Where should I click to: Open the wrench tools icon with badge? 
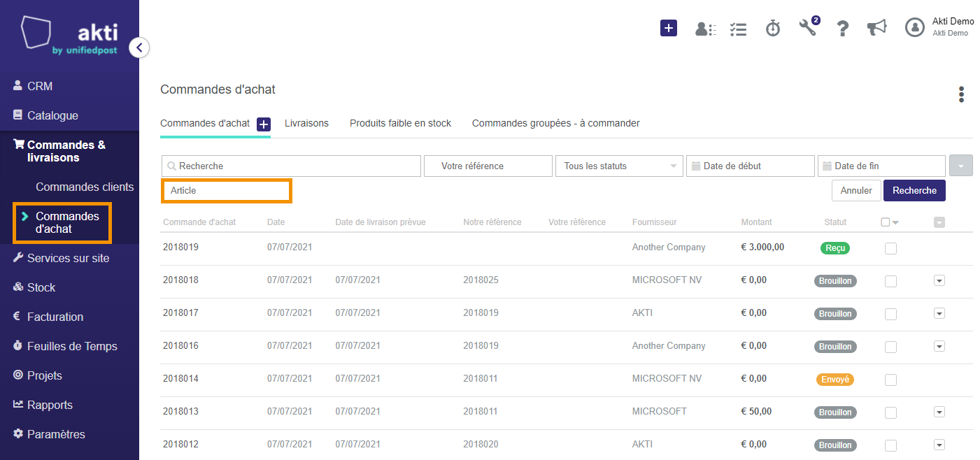pyautogui.click(x=809, y=27)
